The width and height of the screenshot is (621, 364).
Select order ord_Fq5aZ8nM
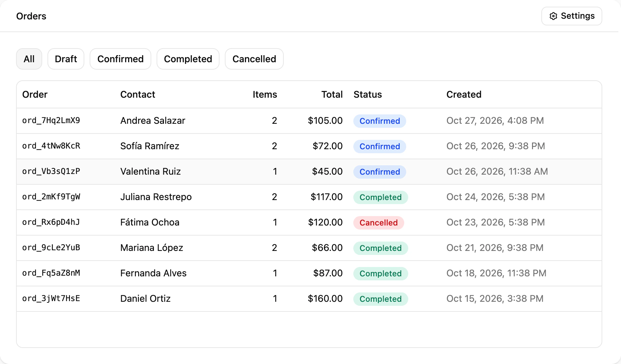tap(51, 273)
